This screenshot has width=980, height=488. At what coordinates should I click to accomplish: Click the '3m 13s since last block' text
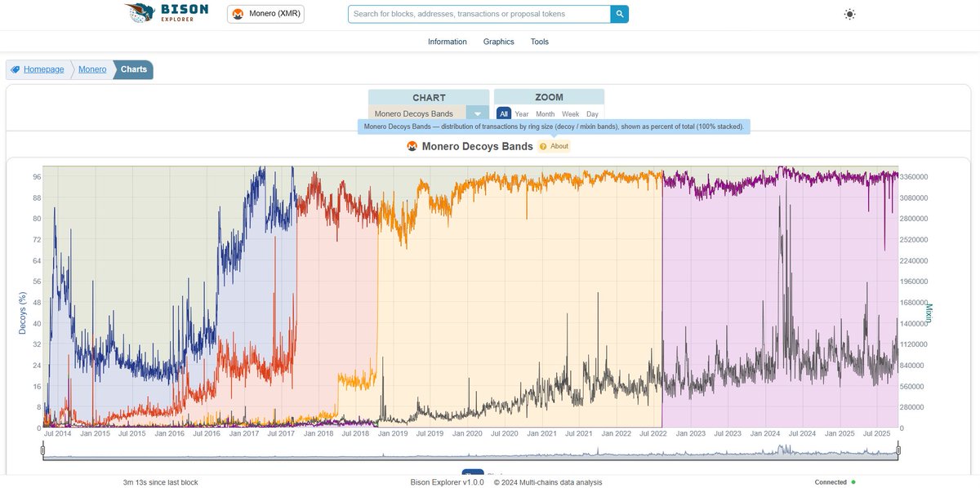click(x=160, y=482)
